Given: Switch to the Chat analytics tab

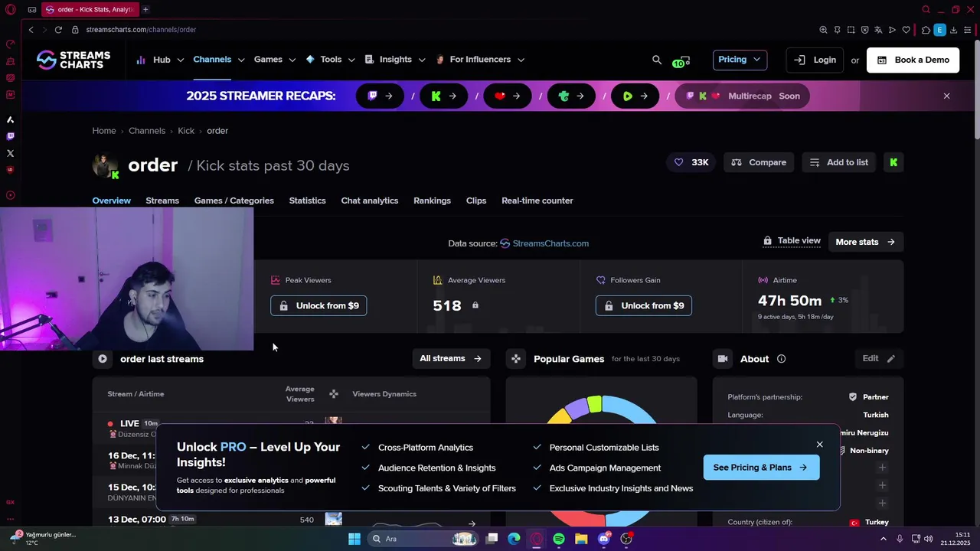Looking at the screenshot, I should (370, 201).
